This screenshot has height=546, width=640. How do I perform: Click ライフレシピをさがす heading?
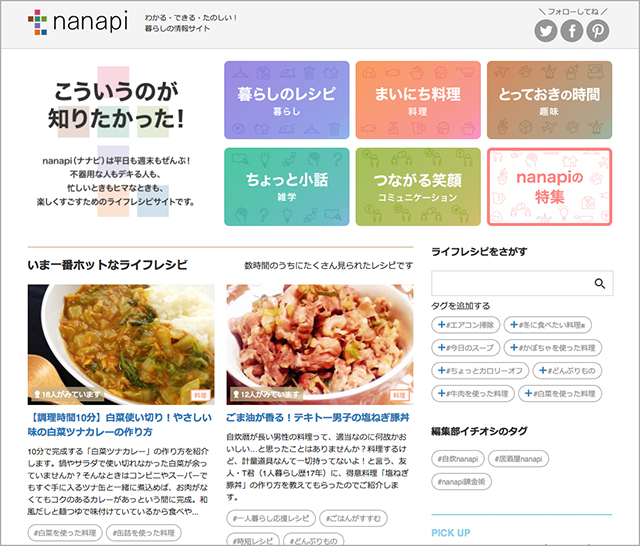(x=479, y=252)
